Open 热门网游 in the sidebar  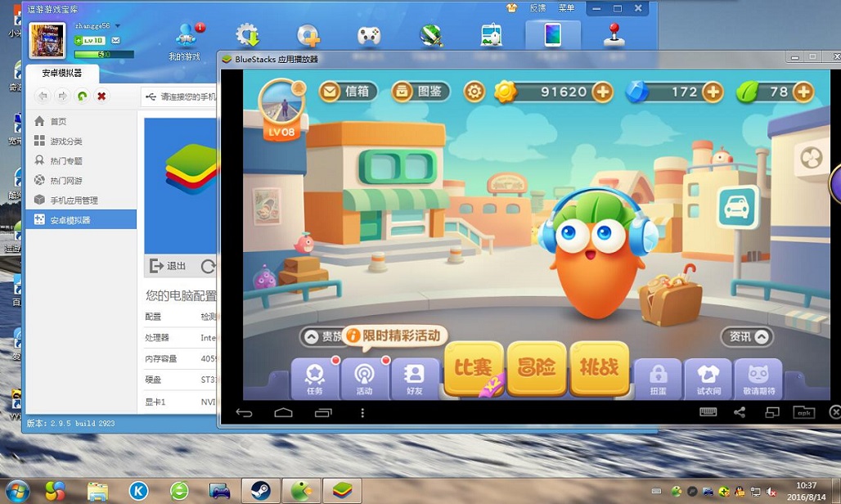(x=81, y=180)
